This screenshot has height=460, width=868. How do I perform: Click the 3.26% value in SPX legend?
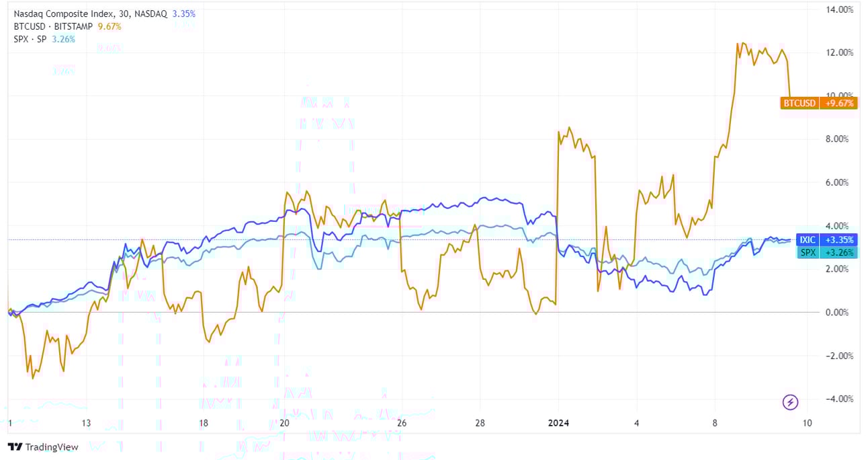(63, 38)
